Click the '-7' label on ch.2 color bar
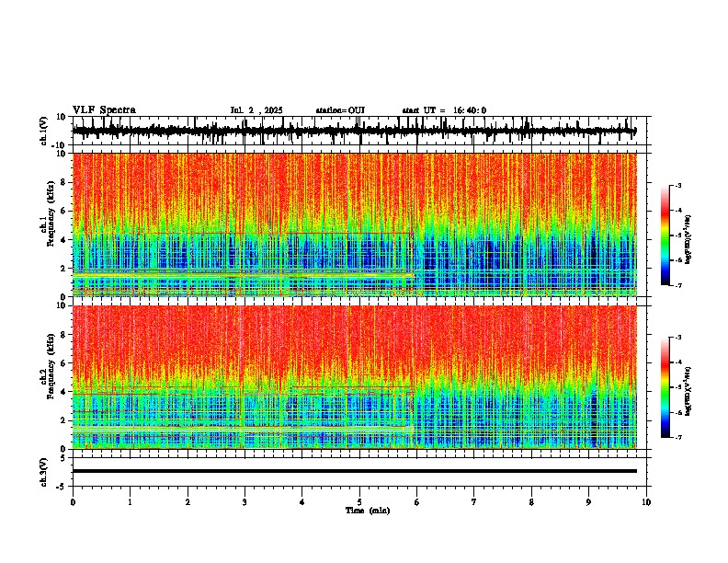The width and height of the screenshot is (728, 563). (677, 437)
